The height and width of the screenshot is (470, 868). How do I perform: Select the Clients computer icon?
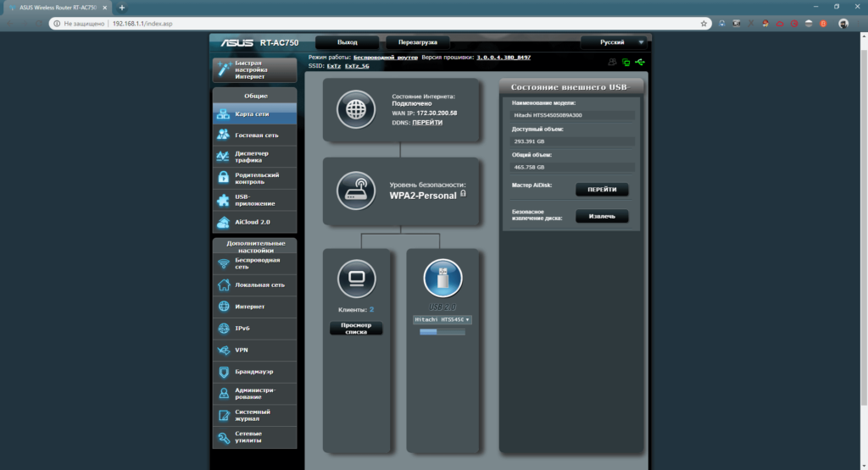tap(356, 278)
